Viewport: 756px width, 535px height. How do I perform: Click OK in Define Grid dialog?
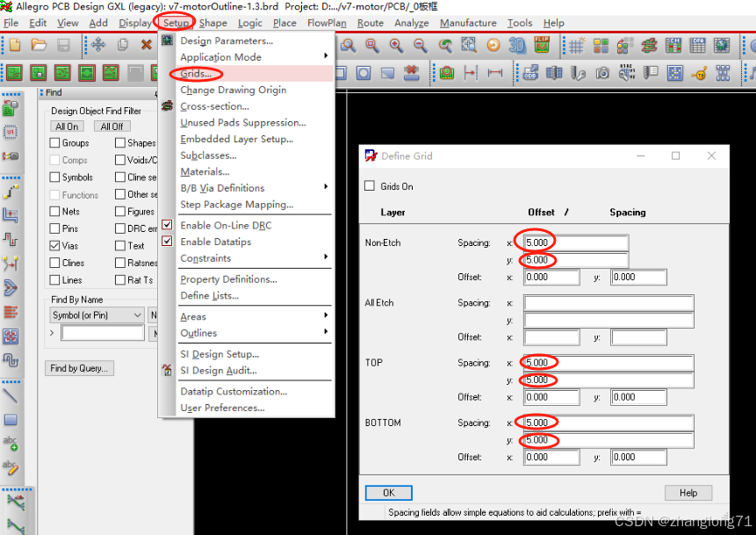tap(387, 493)
